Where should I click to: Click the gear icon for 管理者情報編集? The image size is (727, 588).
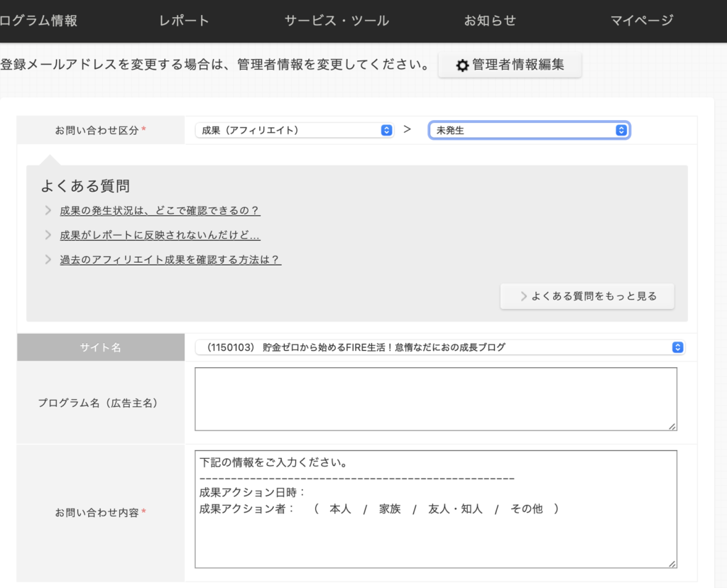coord(462,65)
